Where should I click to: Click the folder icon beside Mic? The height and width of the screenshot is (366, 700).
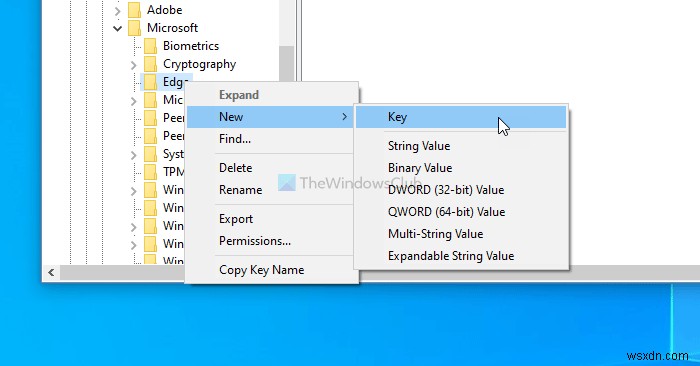point(150,100)
